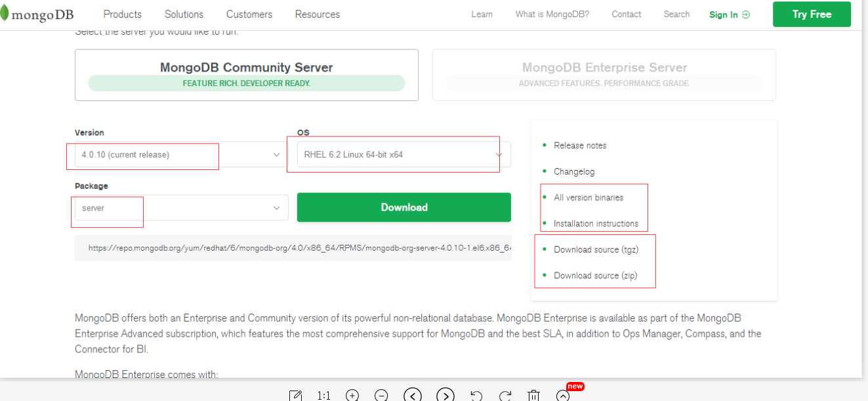
Task: Open the Release notes link
Action: (x=580, y=146)
